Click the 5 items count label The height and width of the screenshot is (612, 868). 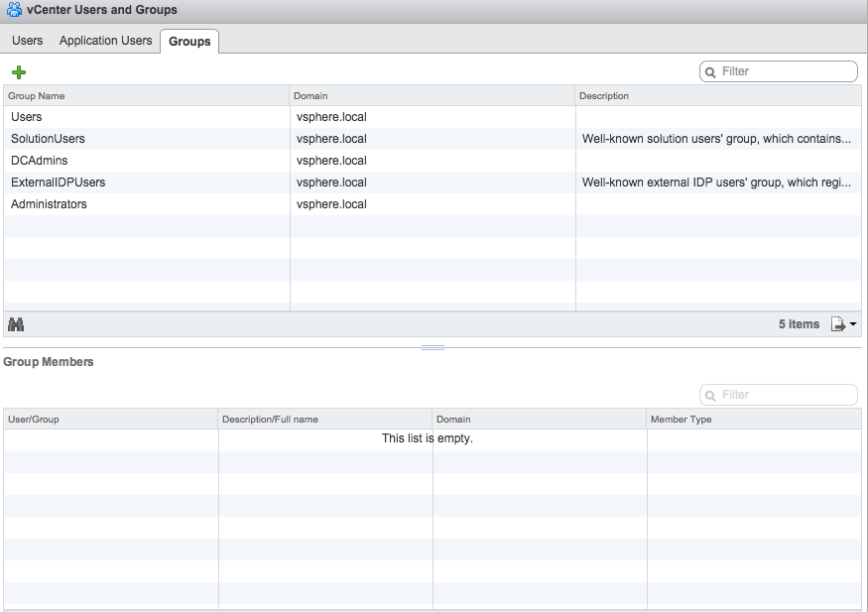click(799, 324)
